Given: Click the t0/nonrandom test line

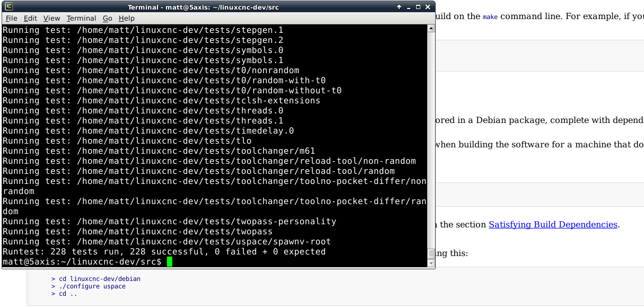Looking at the screenshot, I should tap(151, 70).
